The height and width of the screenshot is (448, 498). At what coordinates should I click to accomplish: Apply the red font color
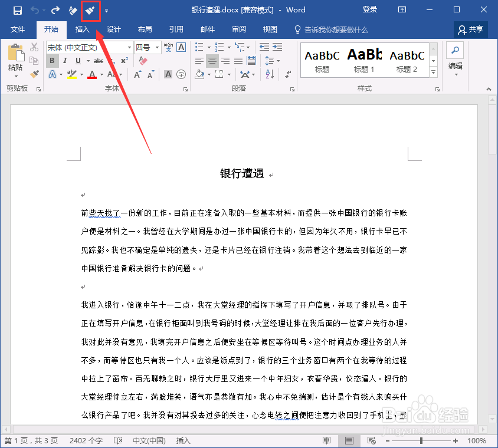pos(92,74)
